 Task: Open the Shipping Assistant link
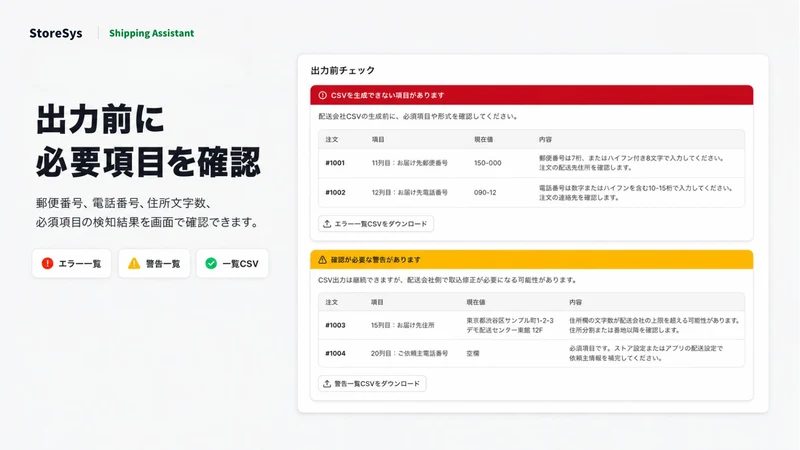coord(152,33)
